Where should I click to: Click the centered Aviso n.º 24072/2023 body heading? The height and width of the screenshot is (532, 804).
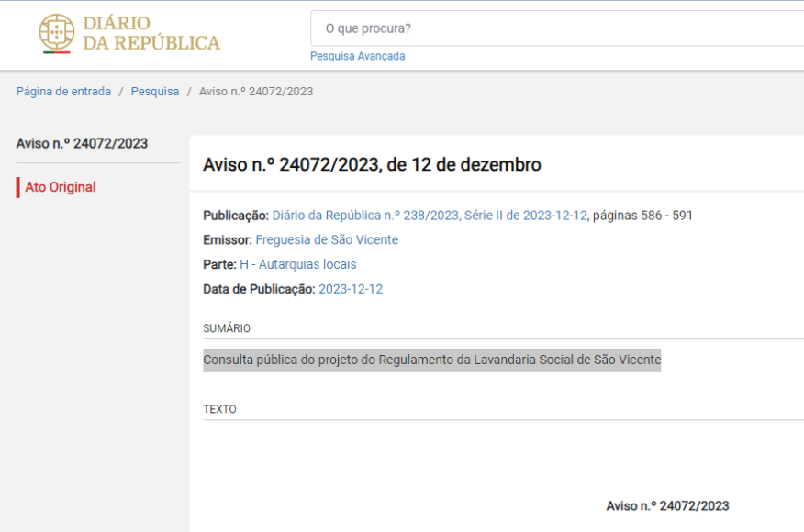[667, 506]
